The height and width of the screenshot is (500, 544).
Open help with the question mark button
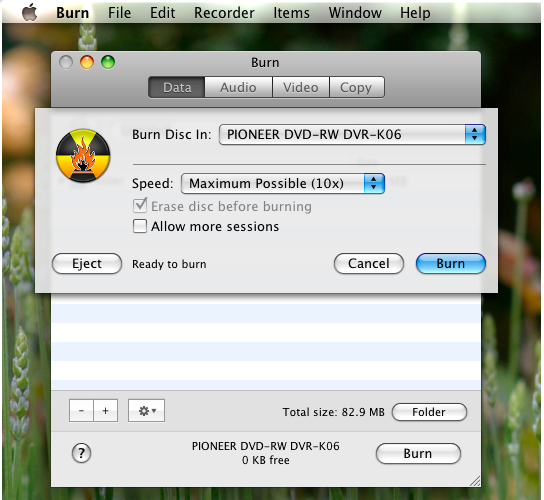tap(82, 453)
